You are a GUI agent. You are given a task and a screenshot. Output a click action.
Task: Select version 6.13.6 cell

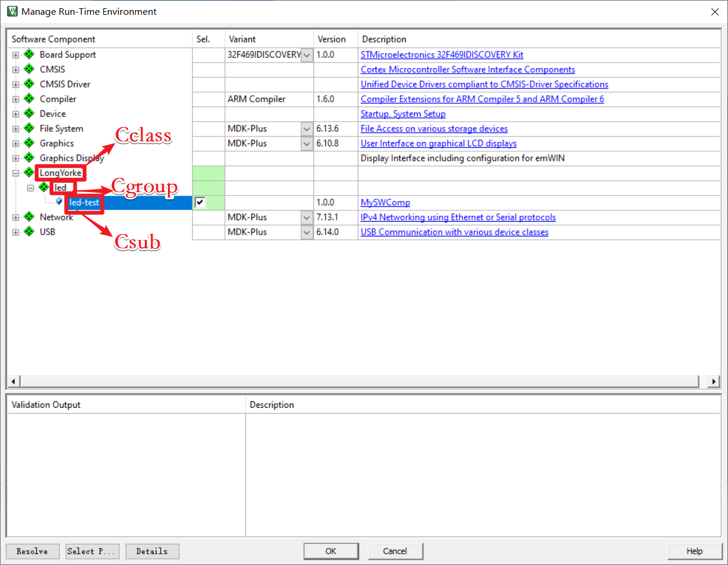336,129
